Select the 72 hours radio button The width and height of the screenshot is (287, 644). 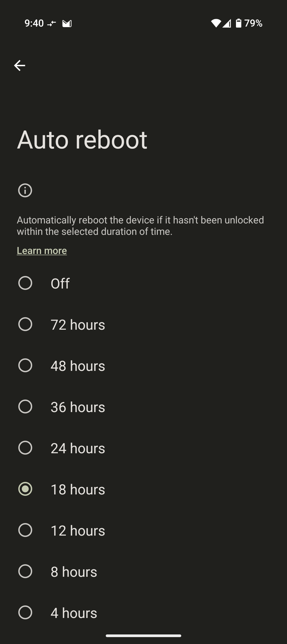coord(25,324)
